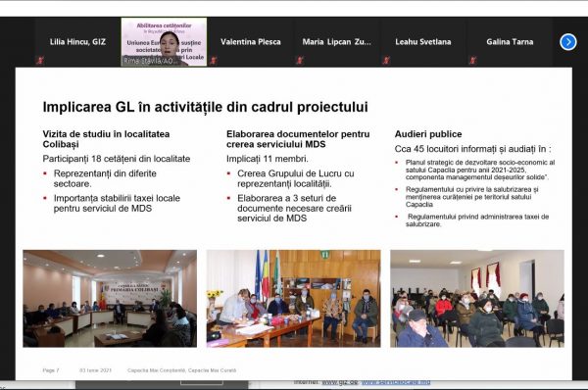Open the www.giz.de link
The width and height of the screenshot is (588, 390).
[340, 382]
